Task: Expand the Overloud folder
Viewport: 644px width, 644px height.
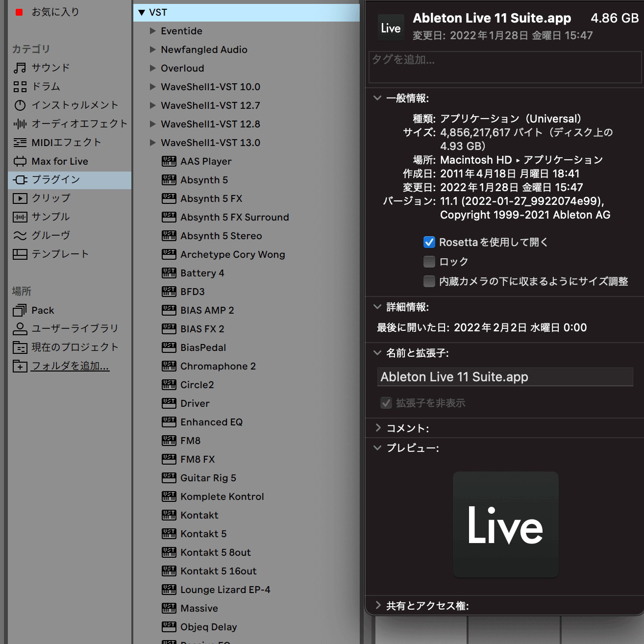Action: tap(152, 68)
